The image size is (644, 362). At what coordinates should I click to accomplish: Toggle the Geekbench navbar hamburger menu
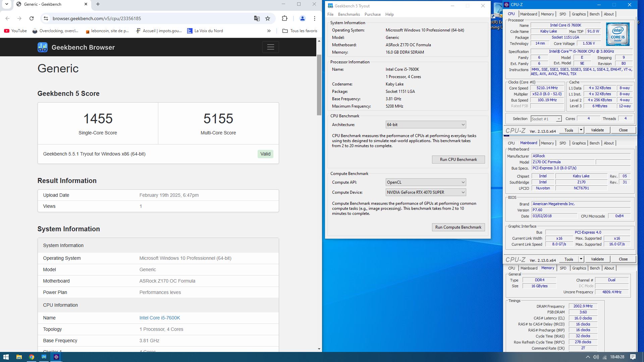271,47
